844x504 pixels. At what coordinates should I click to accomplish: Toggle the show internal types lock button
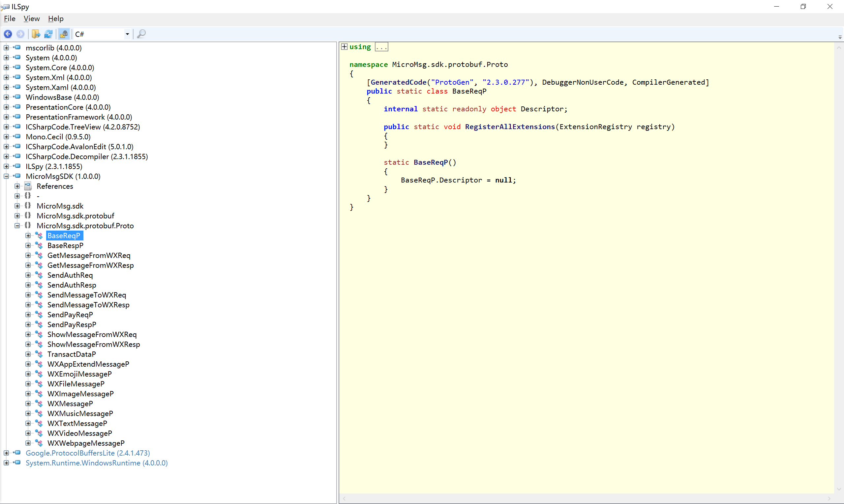(64, 34)
